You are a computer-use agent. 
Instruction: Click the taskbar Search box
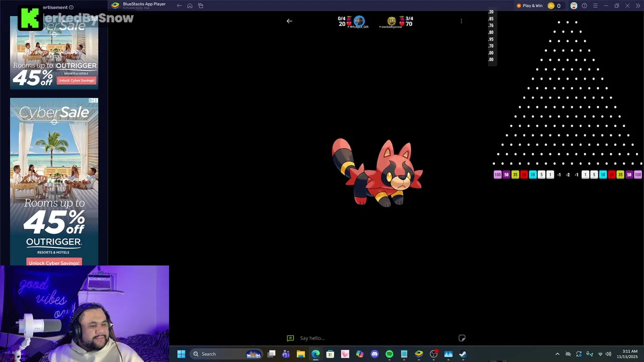(x=226, y=354)
